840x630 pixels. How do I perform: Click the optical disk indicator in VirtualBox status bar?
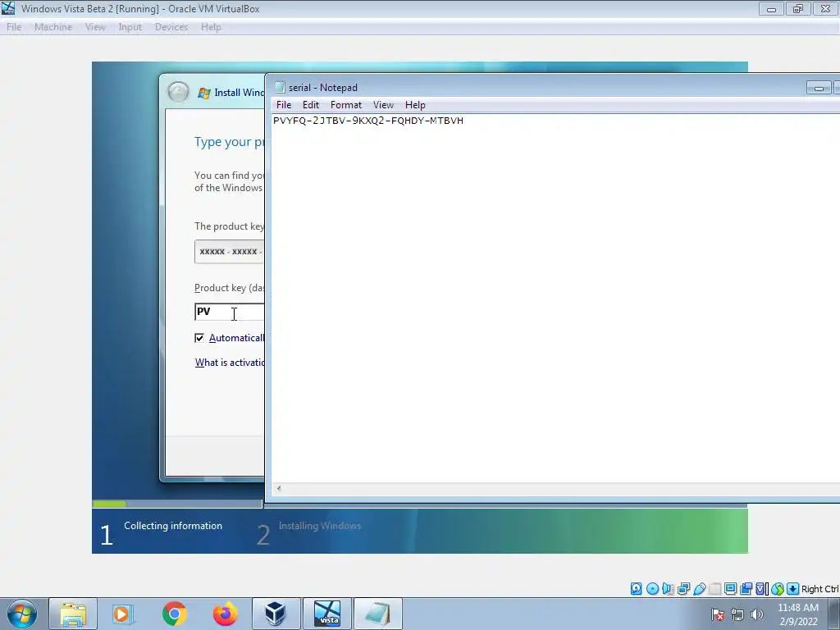tap(652, 589)
